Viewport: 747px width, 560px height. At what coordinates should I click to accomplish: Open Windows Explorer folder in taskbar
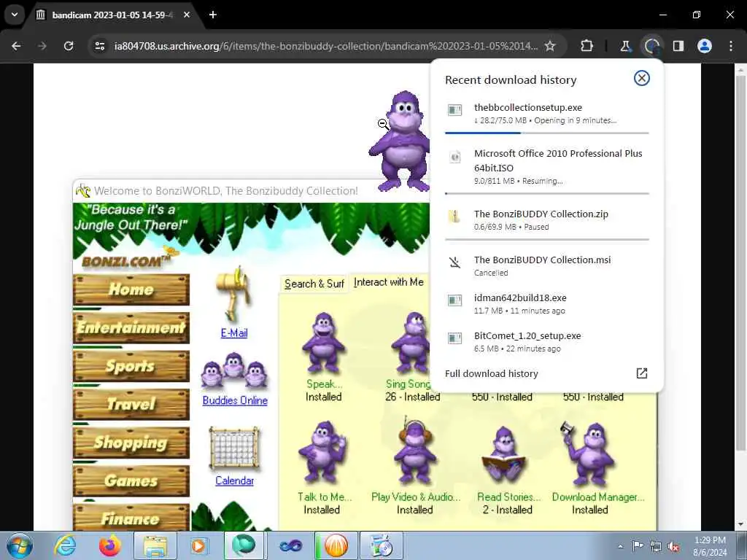click(x=155, y=545)
